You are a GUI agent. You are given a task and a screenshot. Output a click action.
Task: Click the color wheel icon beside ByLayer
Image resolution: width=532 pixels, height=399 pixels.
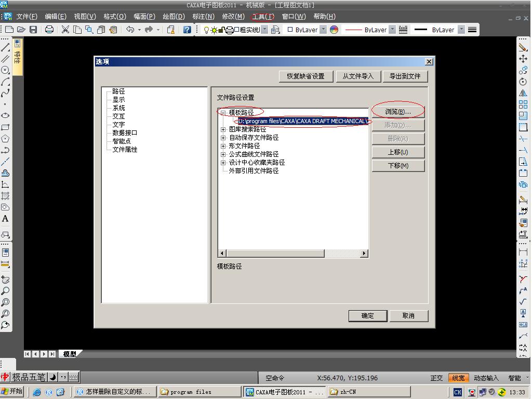point(334,30)
